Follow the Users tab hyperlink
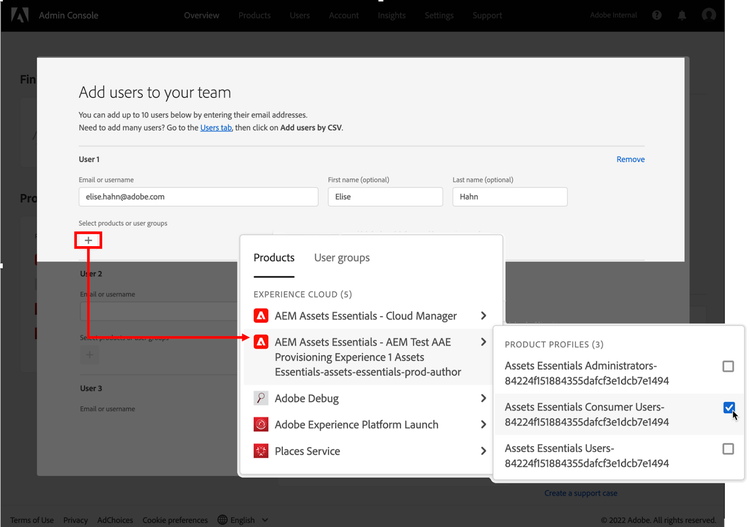 (x=216, y=128)
